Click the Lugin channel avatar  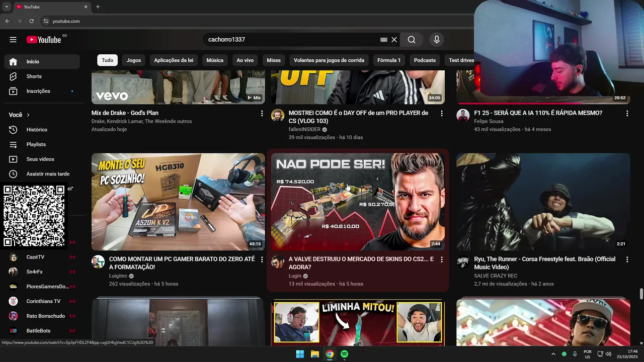pos(278,262)
